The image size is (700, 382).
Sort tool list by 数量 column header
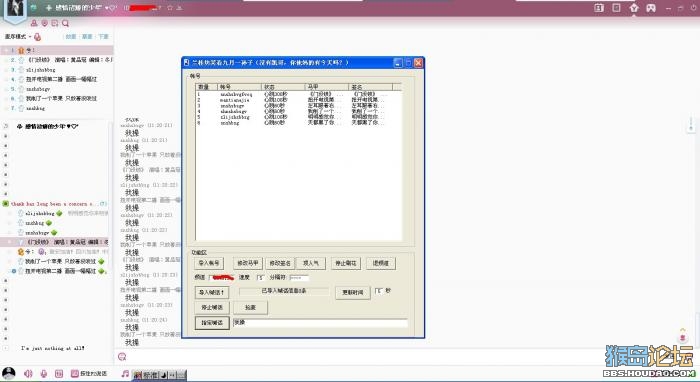click(206, 87)
